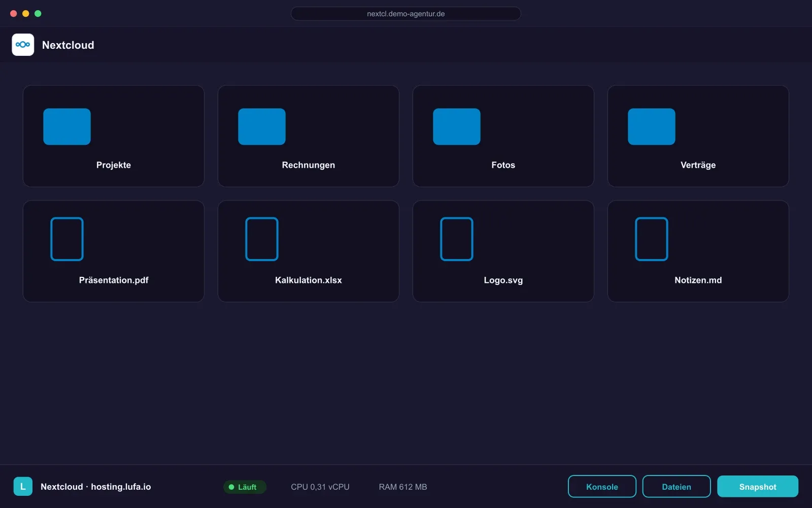Click the Nextcloud logo icon in header
The height and width of the screenshot is (508, 812).
coord(23,45)
